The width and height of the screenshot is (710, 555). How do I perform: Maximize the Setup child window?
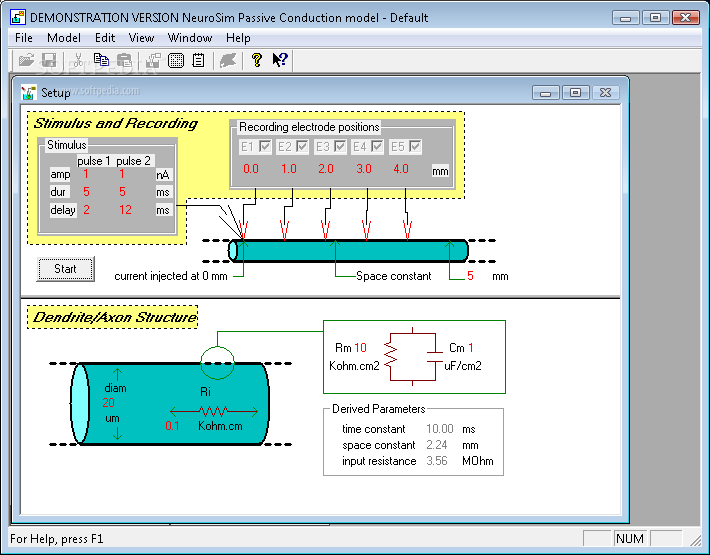tap(576, 92)
